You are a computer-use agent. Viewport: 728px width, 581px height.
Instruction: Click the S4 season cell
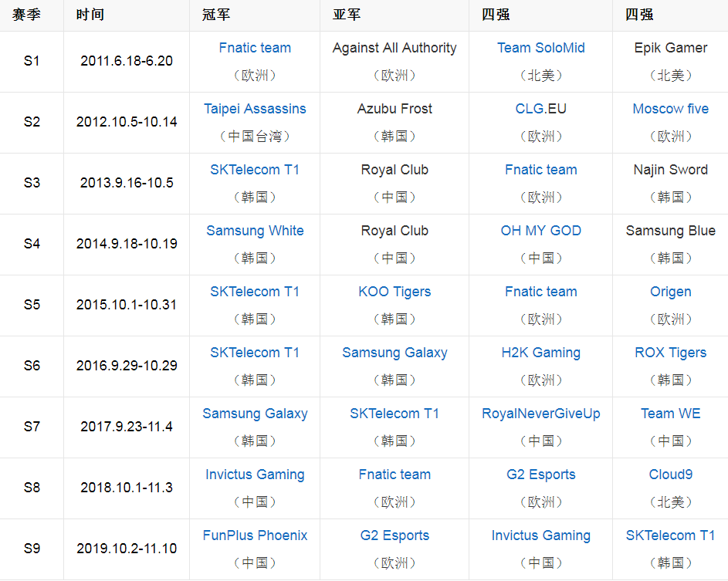(32, 244)
